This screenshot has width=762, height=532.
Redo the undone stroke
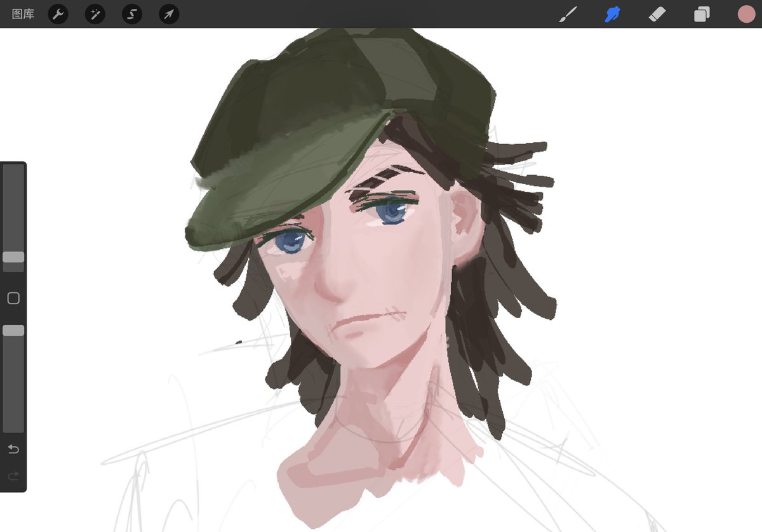click(13, 475)
